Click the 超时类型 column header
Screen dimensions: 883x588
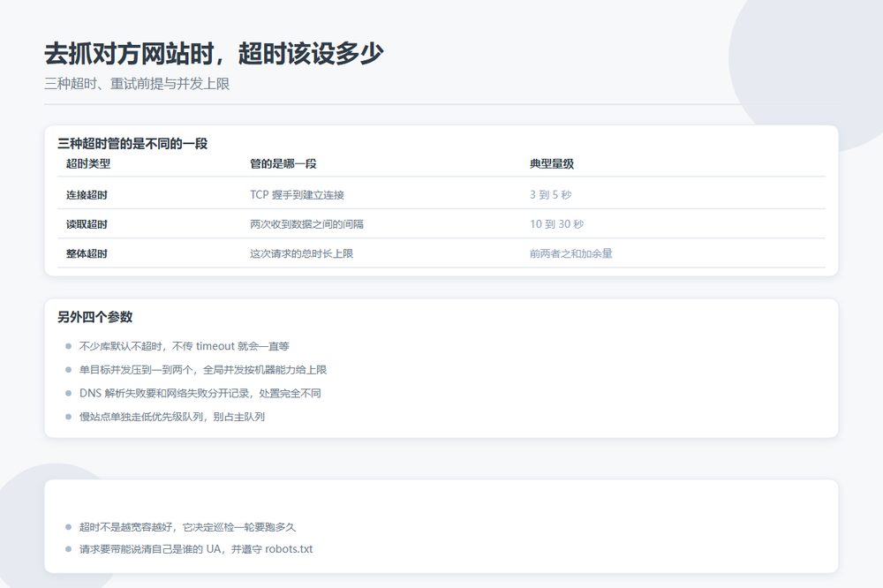[87, 164]
